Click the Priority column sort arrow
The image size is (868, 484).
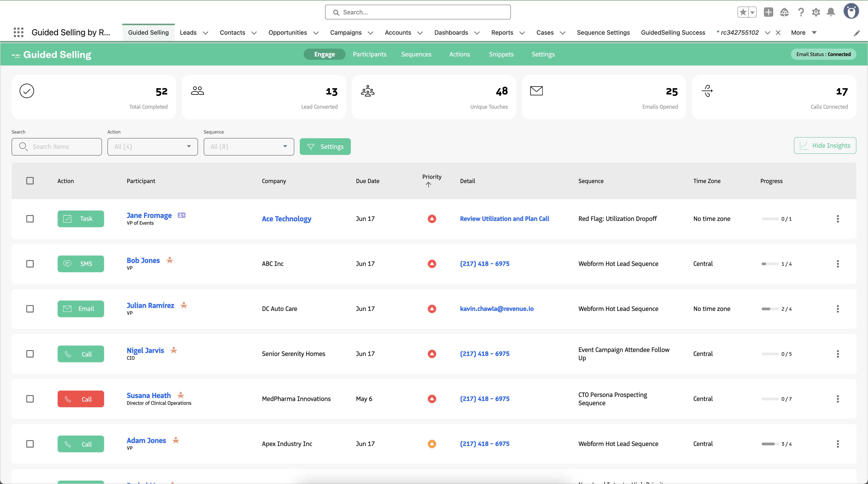[428, 185]
